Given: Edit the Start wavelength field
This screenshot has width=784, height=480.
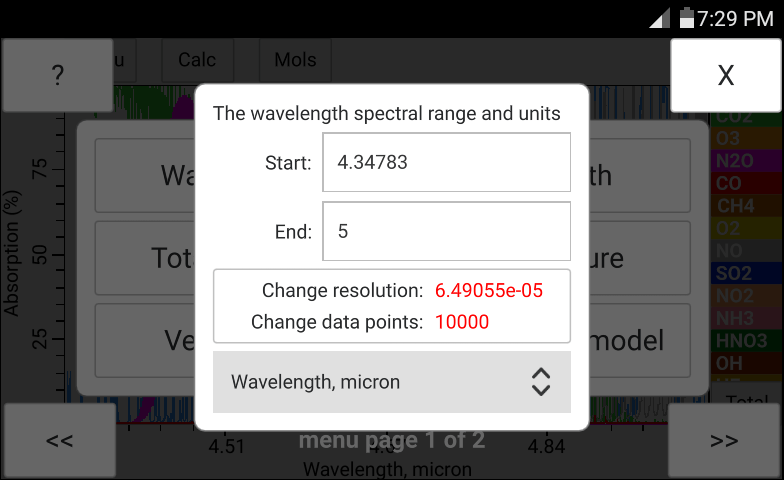Looking at the screenshot, I should coord(446,162).
